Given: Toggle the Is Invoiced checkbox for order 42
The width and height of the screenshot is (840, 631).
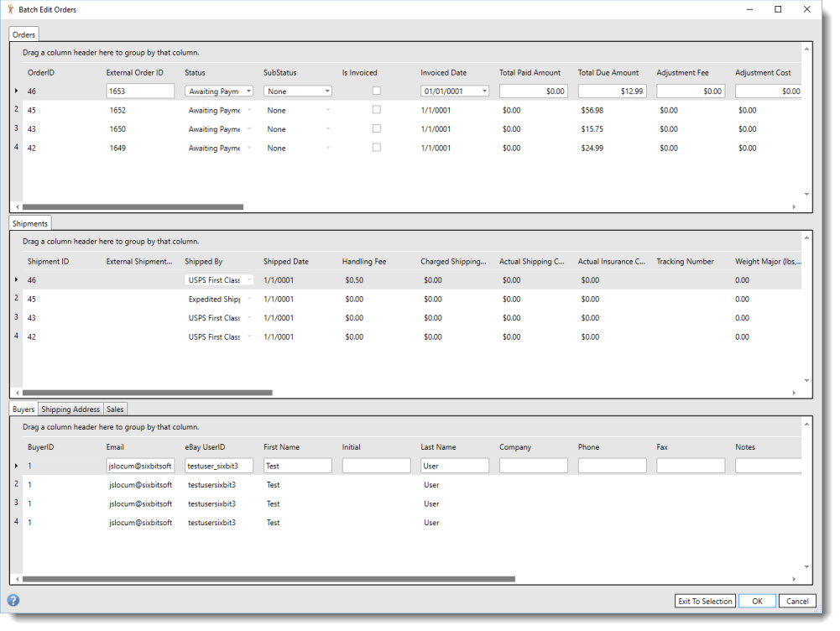Looking at the screenshot, I should (x=376, y=148).
